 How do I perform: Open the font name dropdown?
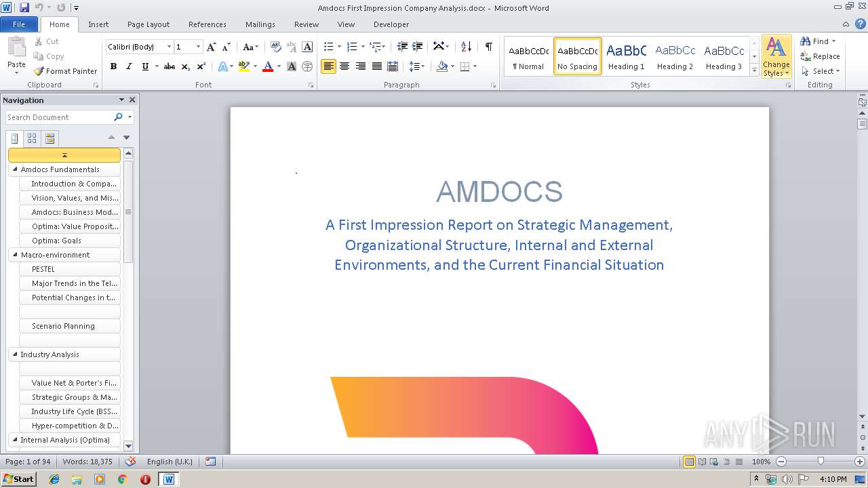tap(169, 47)
